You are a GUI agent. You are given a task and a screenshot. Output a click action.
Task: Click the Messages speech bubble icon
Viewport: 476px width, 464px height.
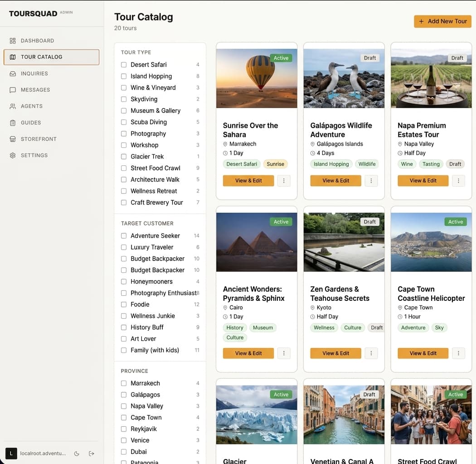[x=12, y=90]
